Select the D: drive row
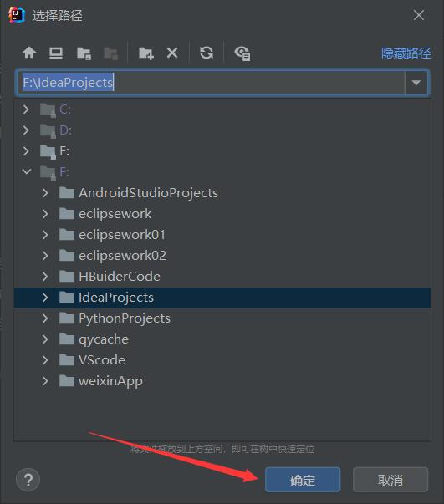Image resolution: width=444 pixels, height=504 pixels. [x=222, y=130]
